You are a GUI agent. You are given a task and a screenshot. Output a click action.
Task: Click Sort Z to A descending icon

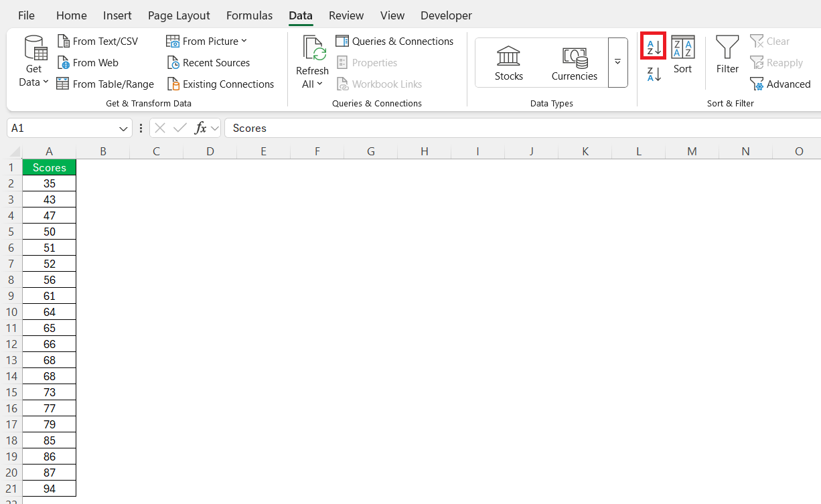coord(654,75)
